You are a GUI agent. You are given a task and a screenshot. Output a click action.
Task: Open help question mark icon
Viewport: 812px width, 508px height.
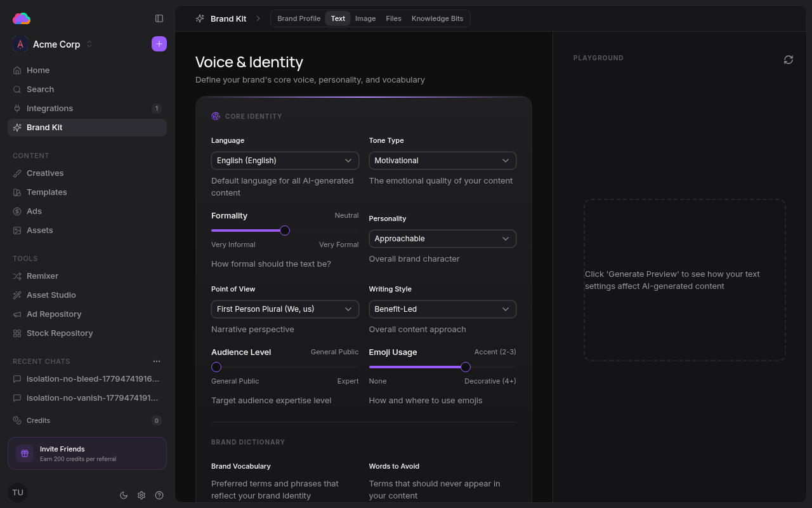pyautogui.click(x=159, y=495)
